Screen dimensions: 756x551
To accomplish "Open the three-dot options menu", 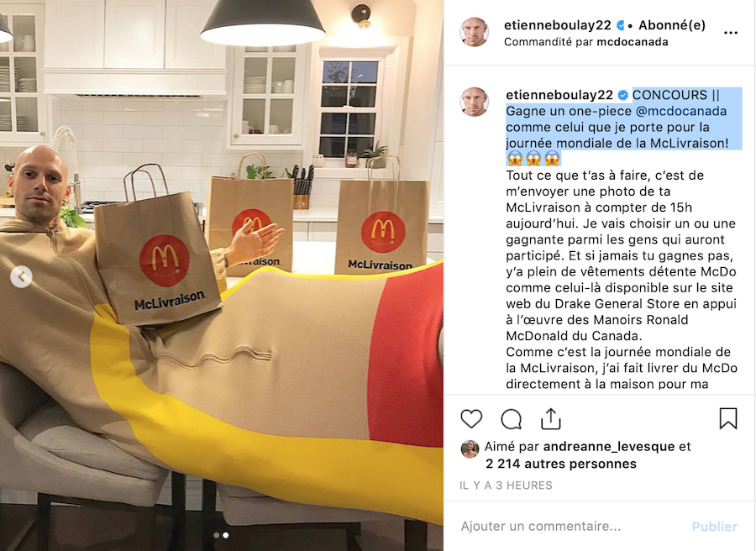I will tap(731, 33).
